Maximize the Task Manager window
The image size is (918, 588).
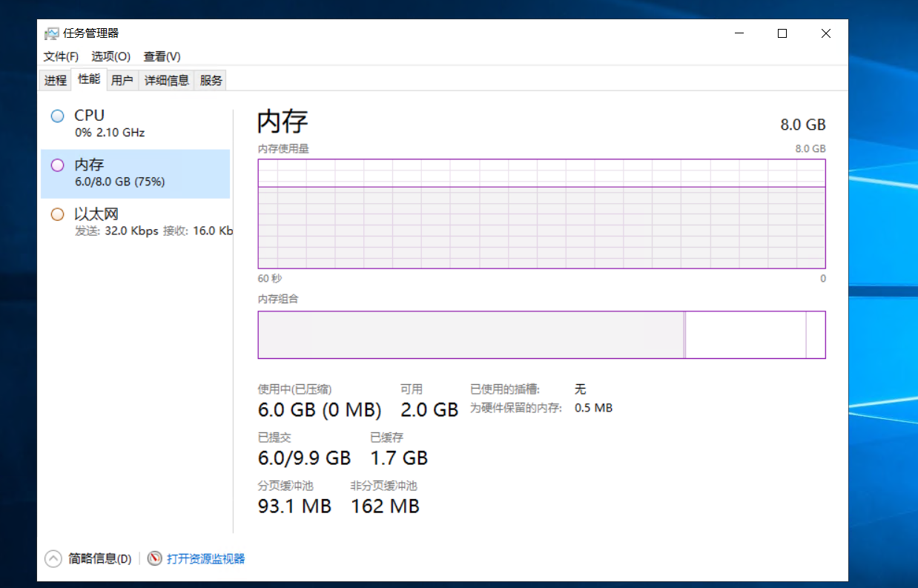coord(782,33)
